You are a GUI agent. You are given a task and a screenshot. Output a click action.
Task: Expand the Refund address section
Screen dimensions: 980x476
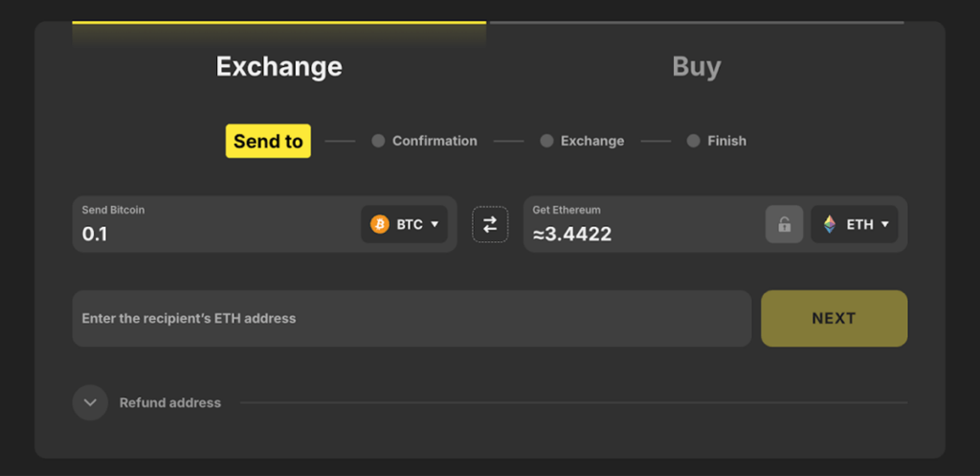coord(90,402)
